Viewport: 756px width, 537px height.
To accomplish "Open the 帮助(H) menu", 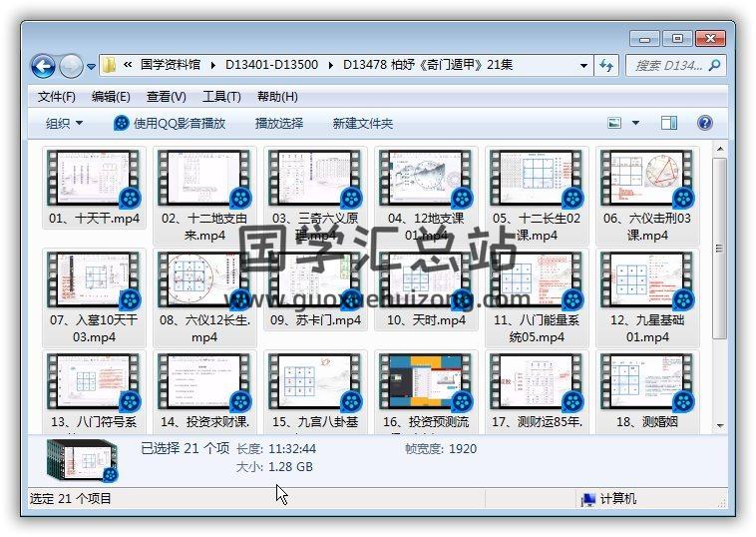I will point(277,97).
